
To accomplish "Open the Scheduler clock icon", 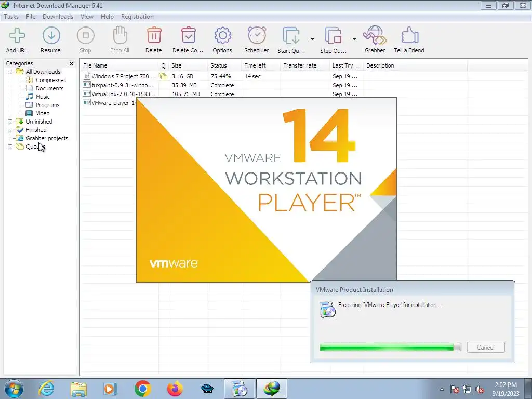I will point(257,35).
